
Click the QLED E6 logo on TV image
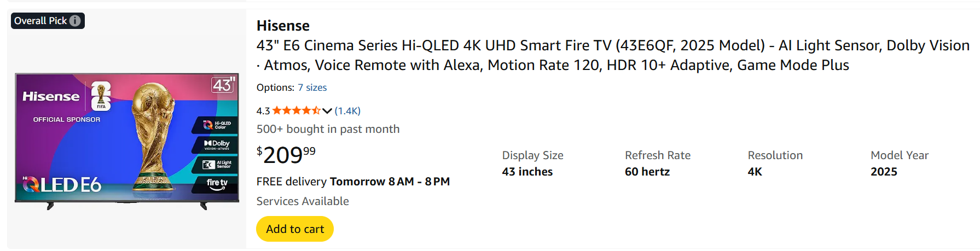(x=62, y=185)
